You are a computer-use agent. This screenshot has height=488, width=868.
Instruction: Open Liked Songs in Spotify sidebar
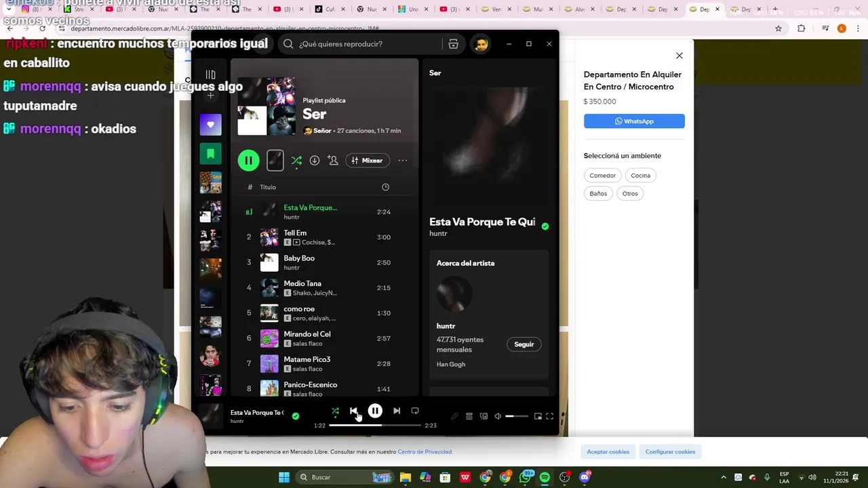pyautogui.click(x=210, y=125)
